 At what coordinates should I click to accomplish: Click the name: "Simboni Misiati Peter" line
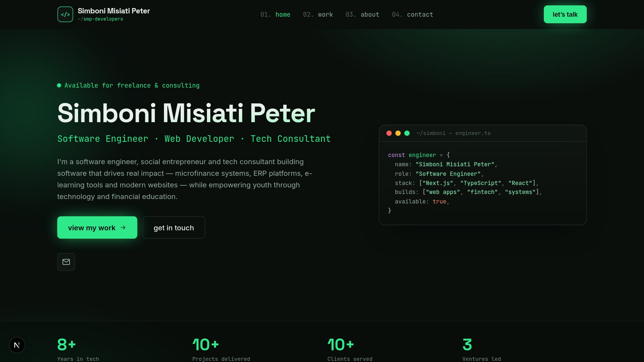point(446,164)
